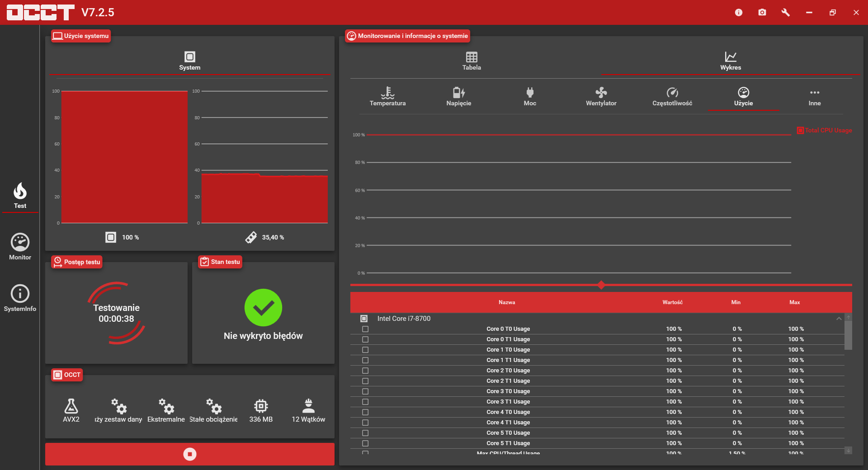Click the Testowanie 00:00:38 progress ring
Viewport: 868px width, 470px height.
point(116,313)
